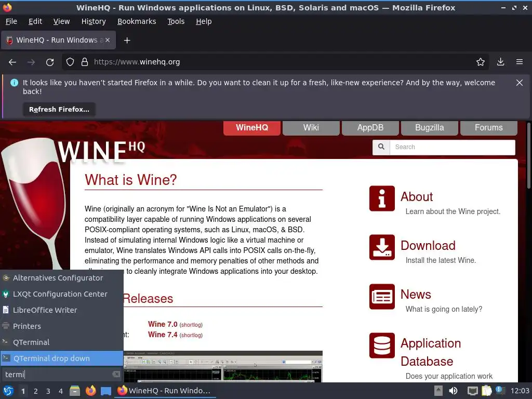
Task: Open the Firefox hamburger application menu
Action: click(x=520, y=62)
